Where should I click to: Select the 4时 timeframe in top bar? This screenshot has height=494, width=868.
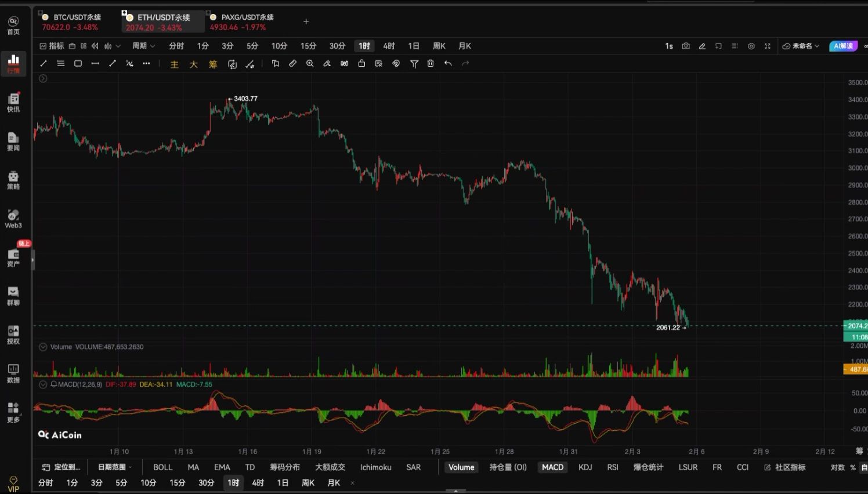389,46
